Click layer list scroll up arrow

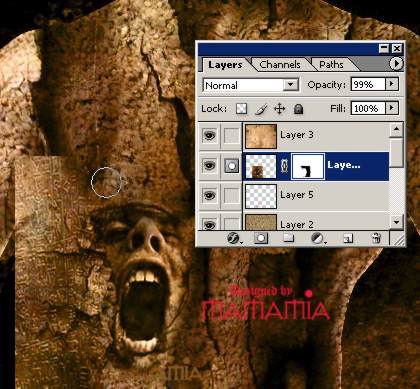pos(396,130)
